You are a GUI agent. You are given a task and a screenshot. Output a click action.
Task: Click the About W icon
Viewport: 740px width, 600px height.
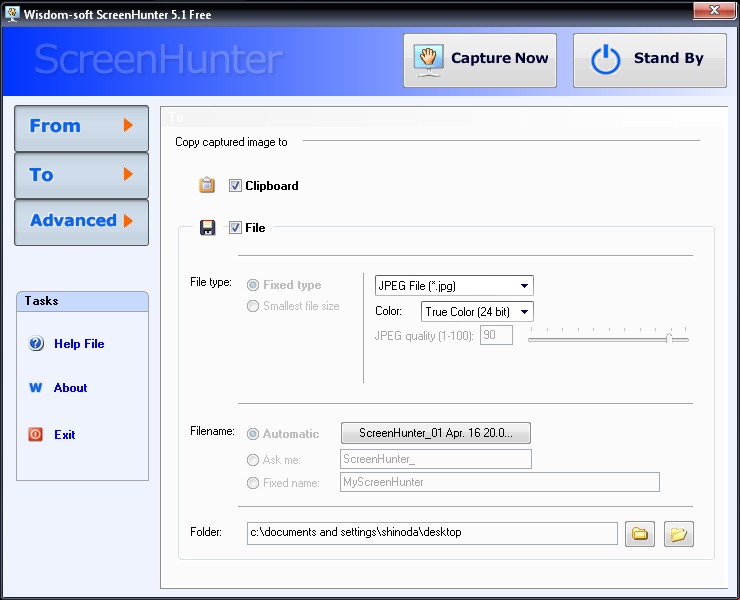[x=36, y=388]
